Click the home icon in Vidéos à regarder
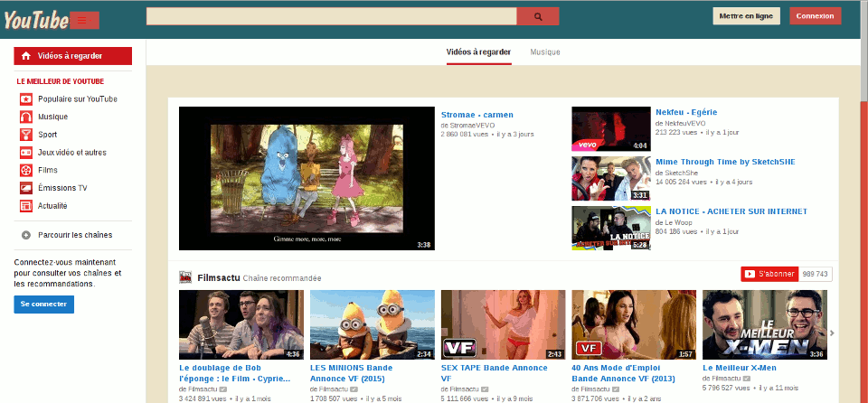868x403 pixels. 25,56
